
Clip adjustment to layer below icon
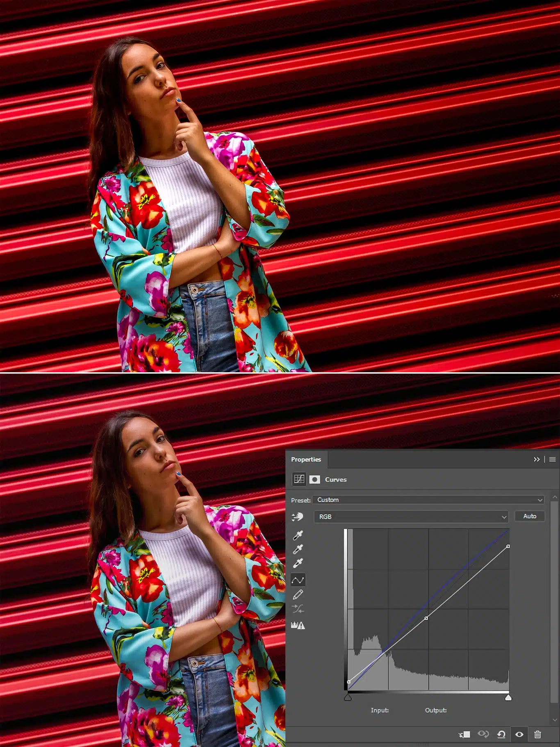[x=464, y=734]
